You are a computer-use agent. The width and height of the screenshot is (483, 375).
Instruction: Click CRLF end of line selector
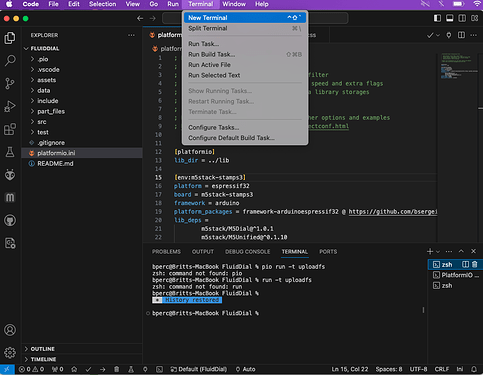[x=441, y=369]
